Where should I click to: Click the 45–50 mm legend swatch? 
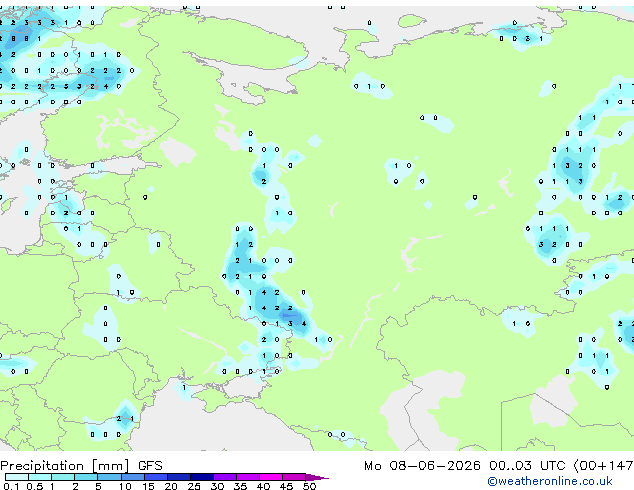pyautogui.click(x=294, y=477)
